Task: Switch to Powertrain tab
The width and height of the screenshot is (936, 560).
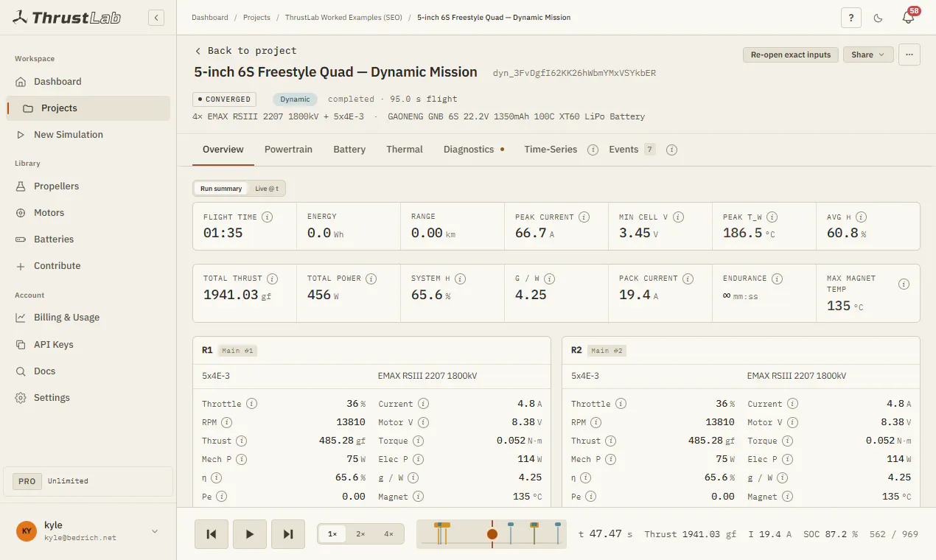Action: pyautogui.click(x=288, y=150)
